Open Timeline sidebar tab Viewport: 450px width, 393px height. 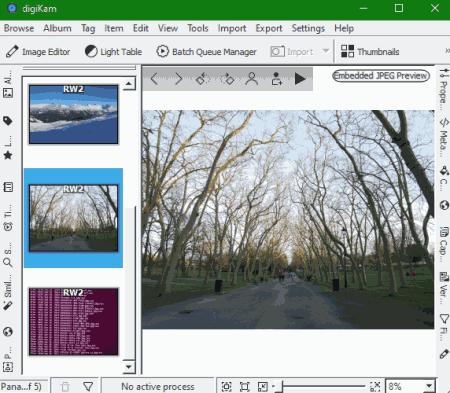point(8,218)
